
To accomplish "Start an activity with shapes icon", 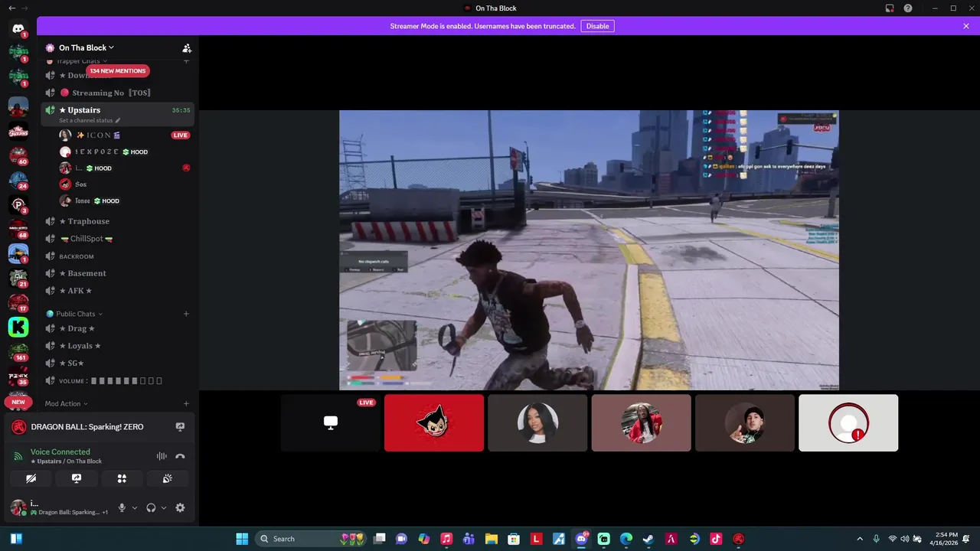I will 122,478.
